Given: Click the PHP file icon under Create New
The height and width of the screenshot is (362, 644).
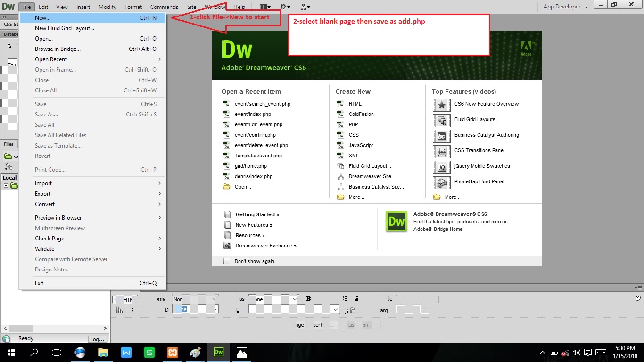Looking at the screenshot, I should (340, 124).
